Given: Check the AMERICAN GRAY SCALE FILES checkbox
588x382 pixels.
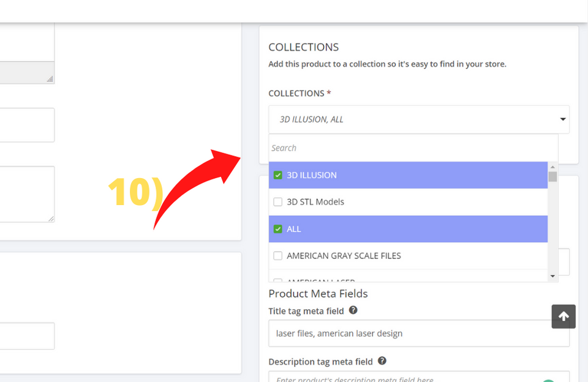Looking at the screenshot, I should [x=278, y=256].
